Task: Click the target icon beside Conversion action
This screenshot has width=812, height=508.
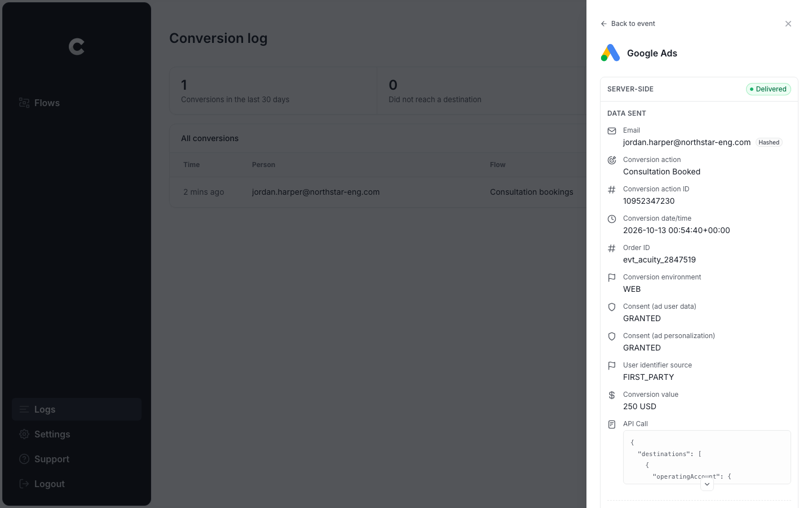Action: coord(612,160)
